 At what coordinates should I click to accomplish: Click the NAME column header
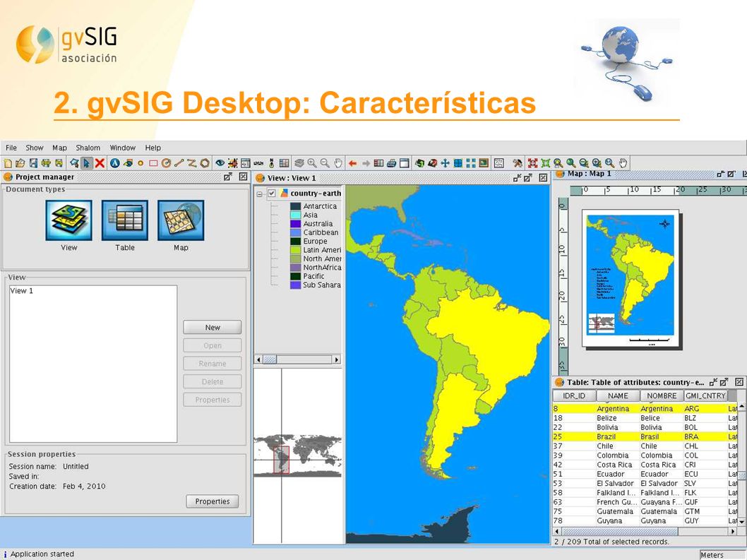[x=618, y=395]
